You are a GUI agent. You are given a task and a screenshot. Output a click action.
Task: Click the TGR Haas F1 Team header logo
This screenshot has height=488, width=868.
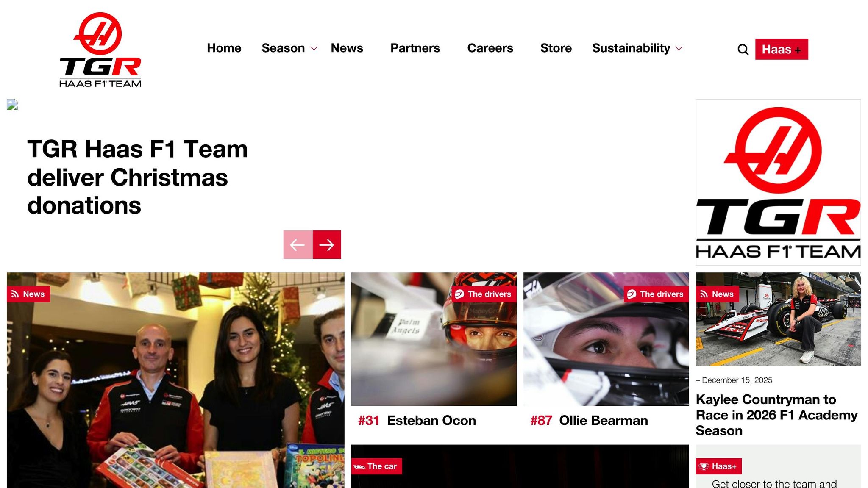pos(100,50)
